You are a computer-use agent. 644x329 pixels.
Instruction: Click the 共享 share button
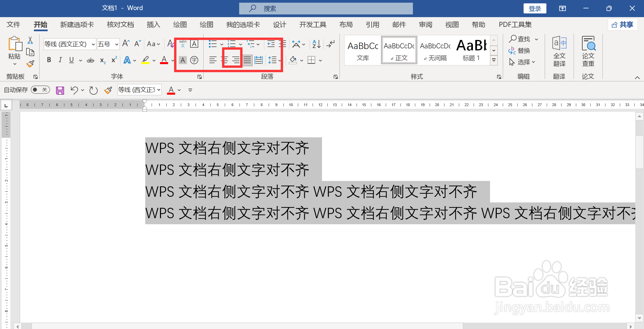(623, 25)
